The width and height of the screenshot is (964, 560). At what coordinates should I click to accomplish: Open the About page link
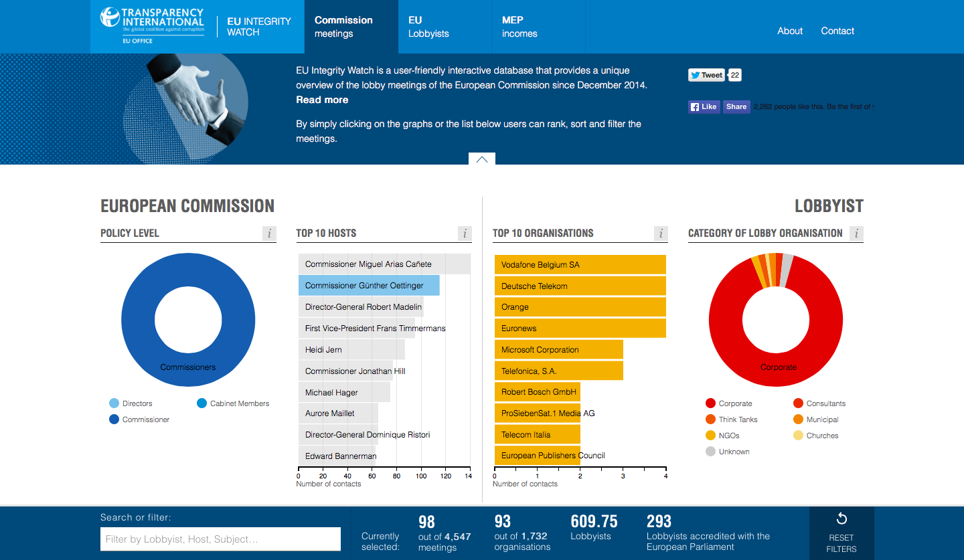[790, 31]
